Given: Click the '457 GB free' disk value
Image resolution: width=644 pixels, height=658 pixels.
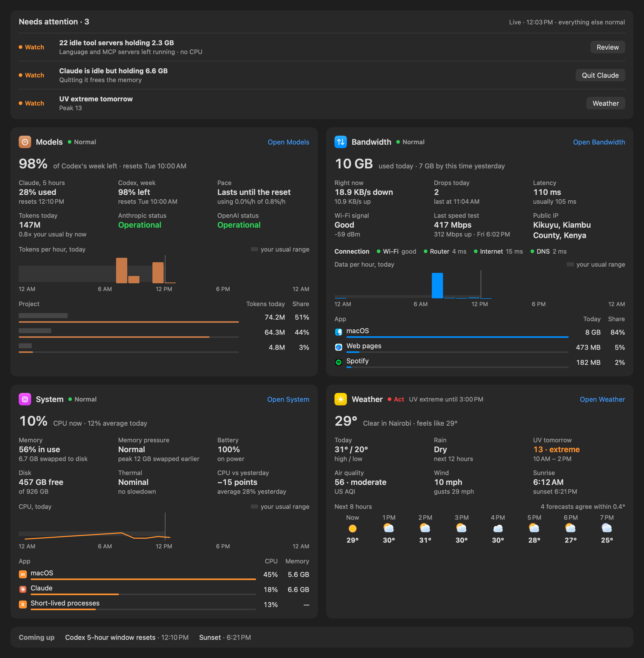Looking at the screenshot, I should point(41,482).
